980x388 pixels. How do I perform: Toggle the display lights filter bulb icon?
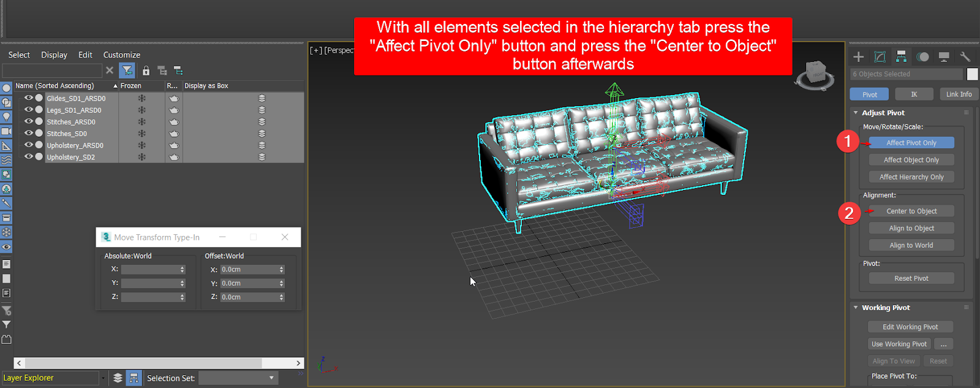(7, 116)
